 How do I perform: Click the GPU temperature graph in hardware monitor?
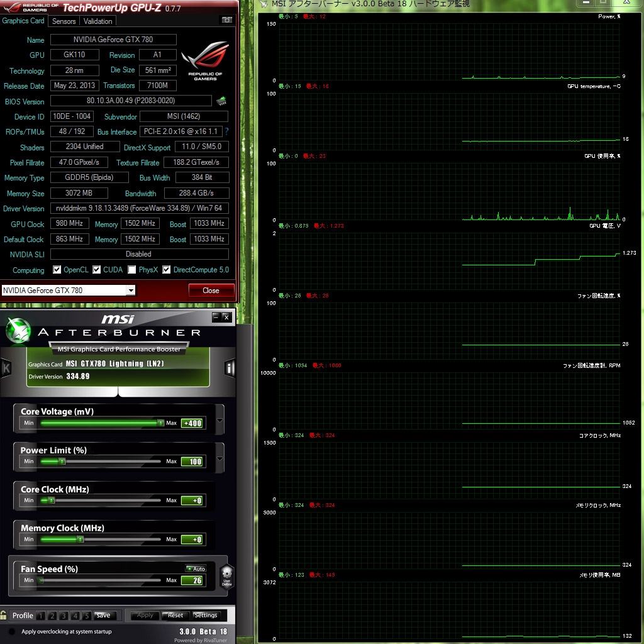click(449, 121)
